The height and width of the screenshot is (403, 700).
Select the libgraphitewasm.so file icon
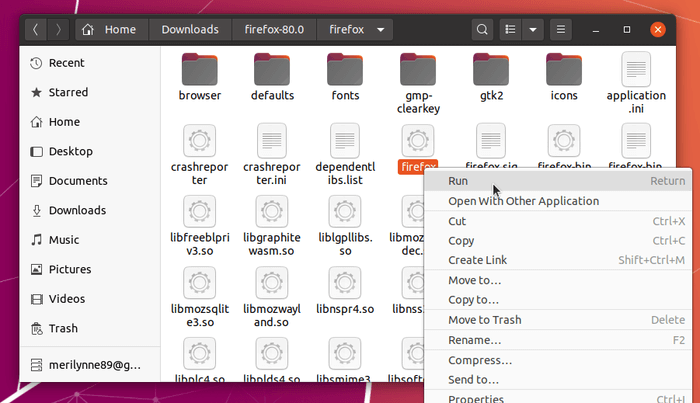[x=272, y=211]
